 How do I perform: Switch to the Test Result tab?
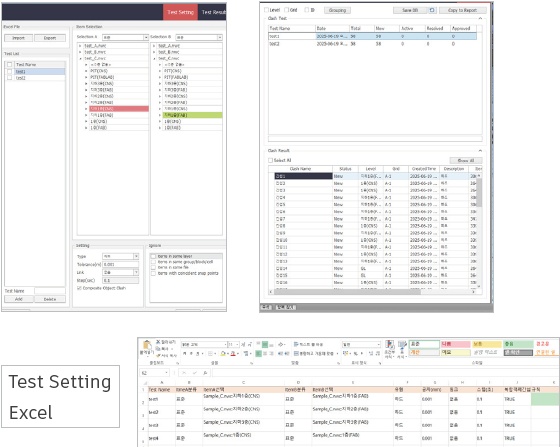[x=214, y=12]
